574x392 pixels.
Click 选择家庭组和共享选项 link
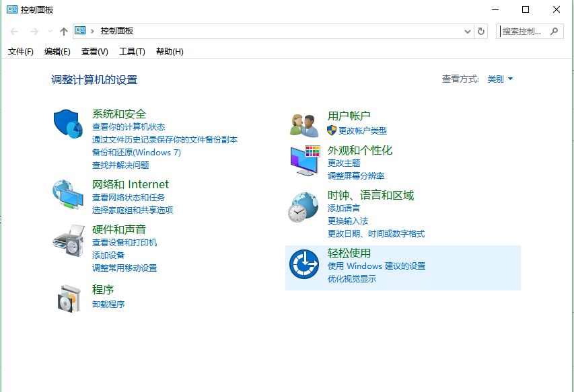click(x=133, y=210)
